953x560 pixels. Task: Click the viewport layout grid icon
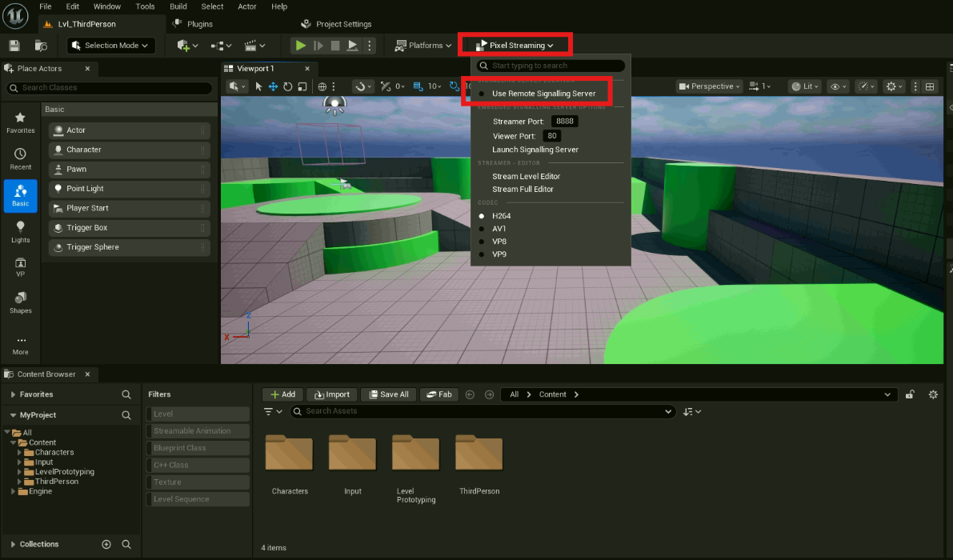(930, 87)
